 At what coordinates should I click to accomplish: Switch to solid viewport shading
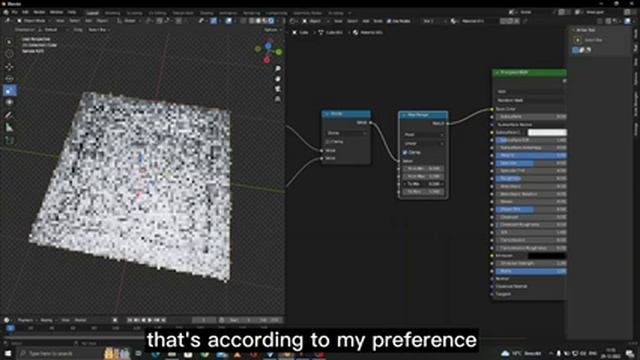[258, 21]
